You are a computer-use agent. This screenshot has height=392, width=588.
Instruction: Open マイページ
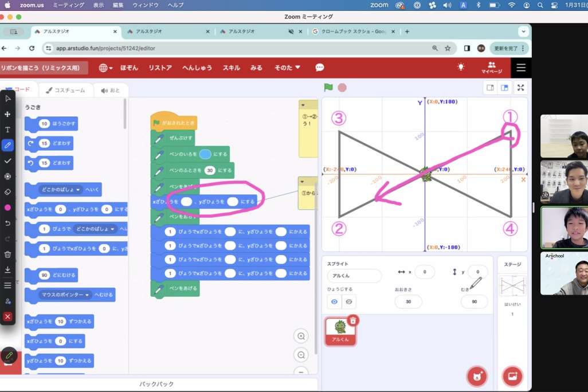point(491,68)
